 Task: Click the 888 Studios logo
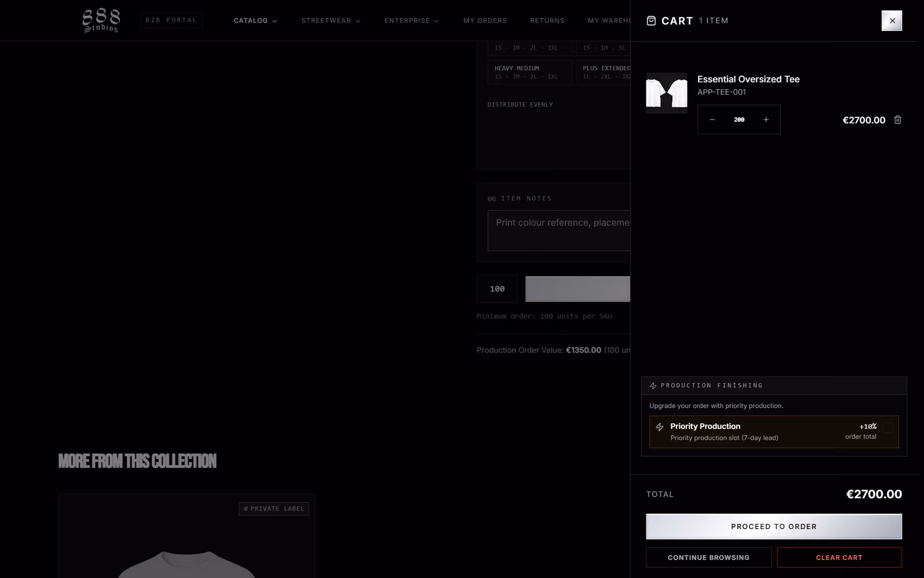[101, 21]
